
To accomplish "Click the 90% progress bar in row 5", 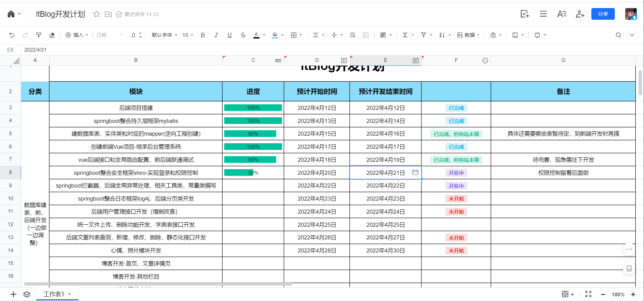I will coord(250,134).
